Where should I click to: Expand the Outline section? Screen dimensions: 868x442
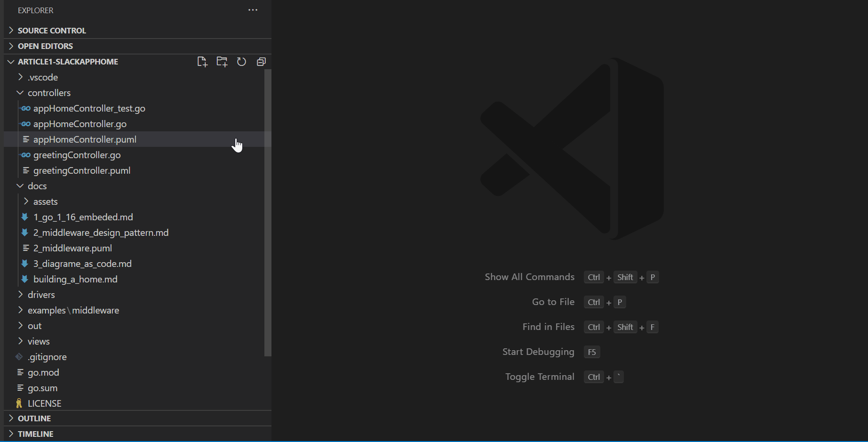click(x=137, y=418)
